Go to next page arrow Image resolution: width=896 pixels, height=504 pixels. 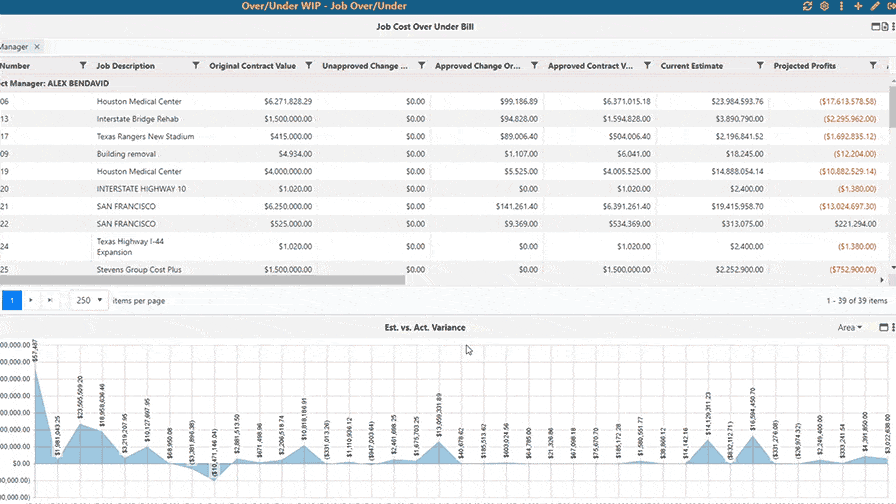(31, 300)
